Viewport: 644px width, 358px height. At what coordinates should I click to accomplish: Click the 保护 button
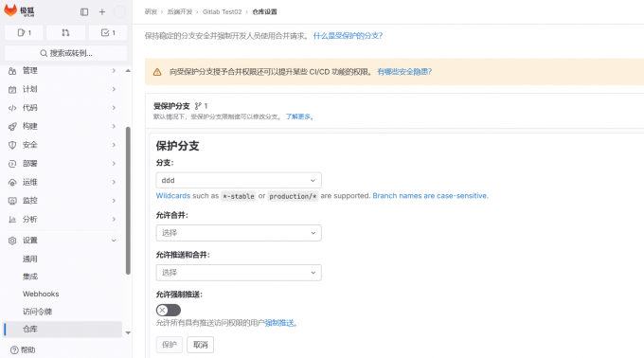[170, 345]
